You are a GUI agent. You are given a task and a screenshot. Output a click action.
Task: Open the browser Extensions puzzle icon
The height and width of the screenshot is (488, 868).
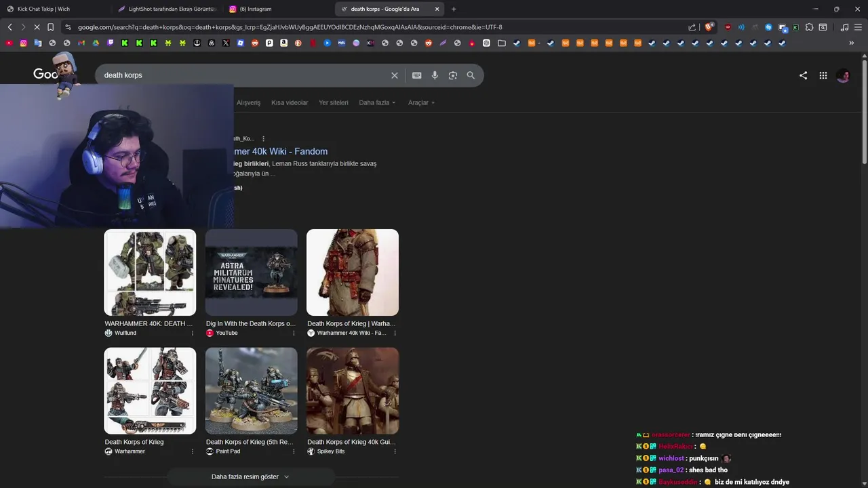coord(809,27)
